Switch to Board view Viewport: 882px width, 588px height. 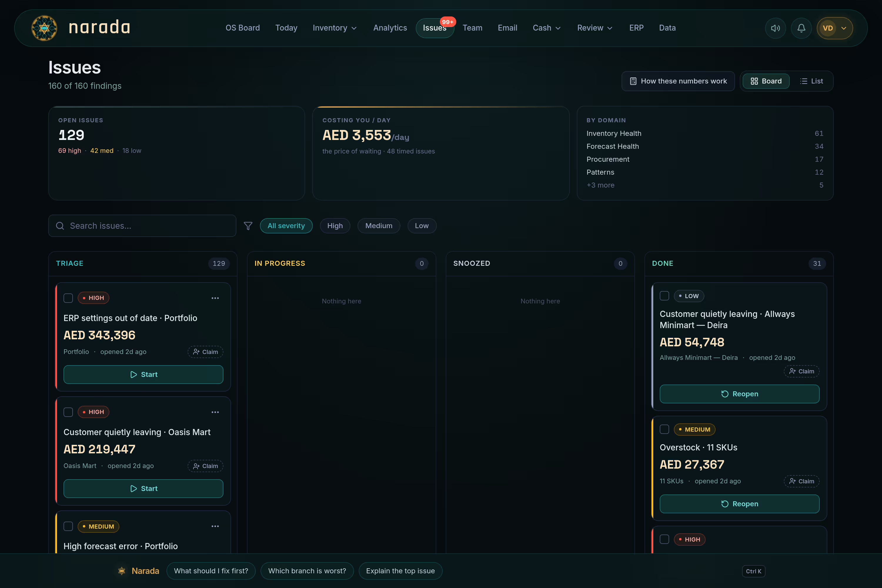click(x=766, y=81)
